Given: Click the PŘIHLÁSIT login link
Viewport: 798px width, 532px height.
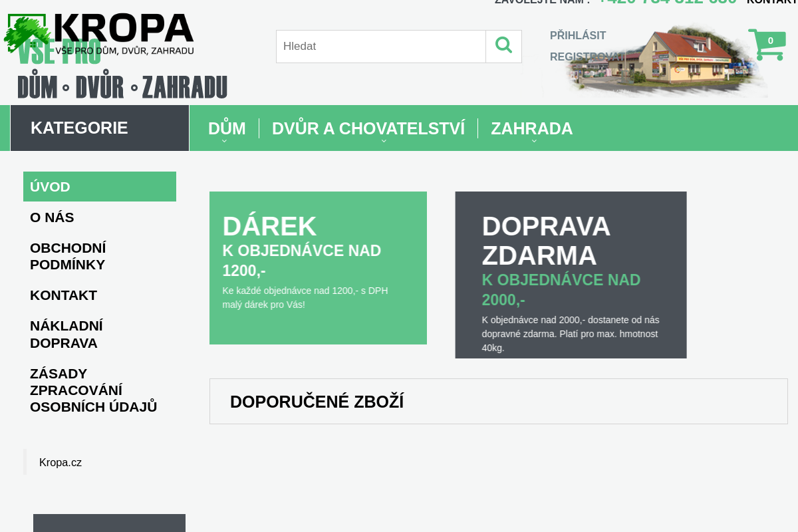Looking at the screenshot, I should (577, 35).
